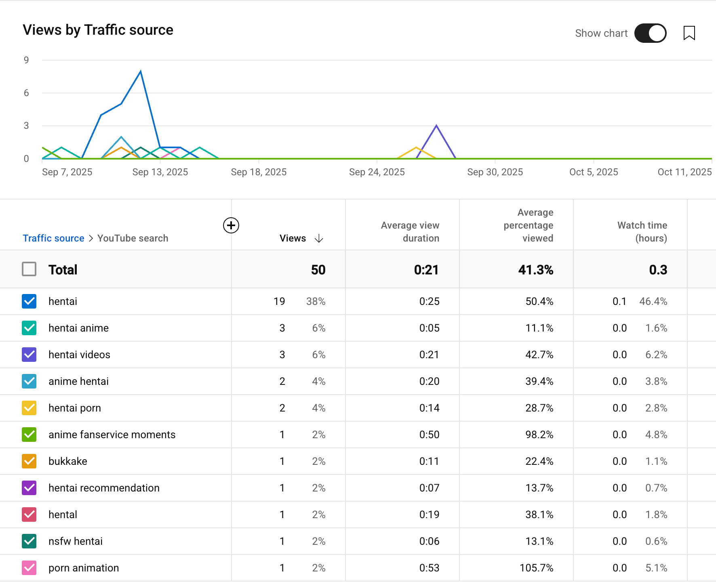Check the Total row checkbox
The height and width of the screenshot is (588, 716).
pos(29,269)
